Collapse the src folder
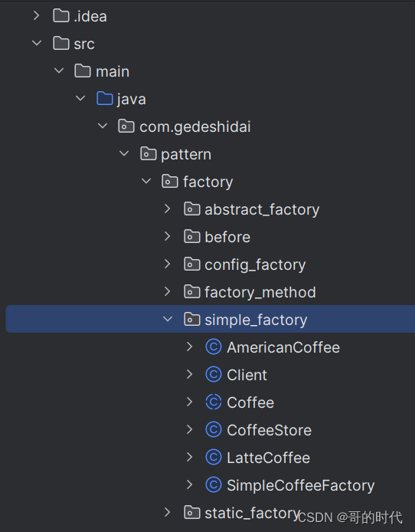Image resolution: width=415 pixels, height=532 pixels. pos(37,43)
